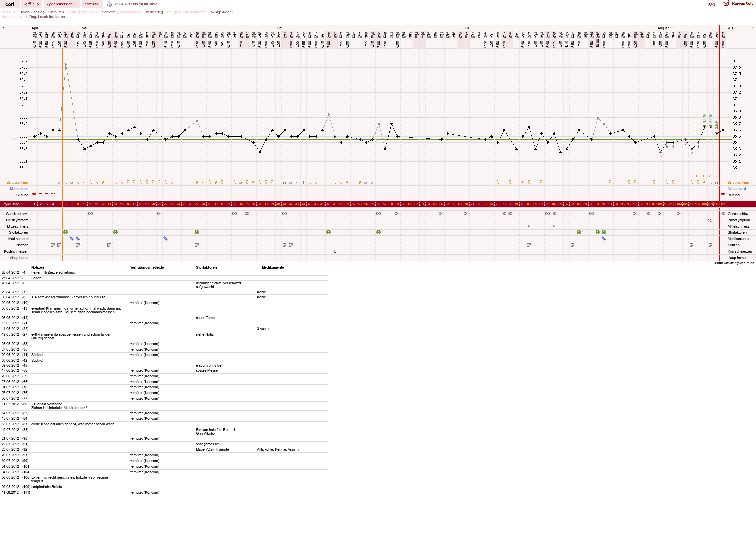This screenshot has width=756, height=552.
Task: Click the Medikamente pill icon on cycle day 92
Action: point(604,239)
